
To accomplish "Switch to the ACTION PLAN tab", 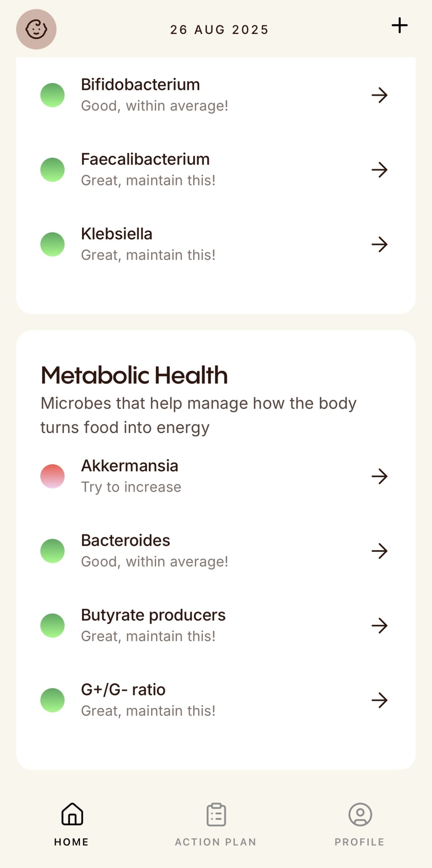I will 216,842.
